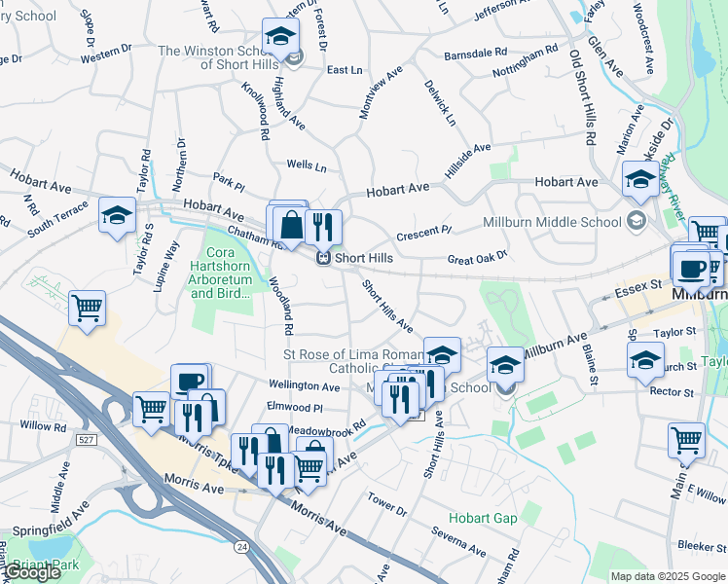Open the Google logo link
The height and width of the screenshot is (584, 728).
pos(30,572)
